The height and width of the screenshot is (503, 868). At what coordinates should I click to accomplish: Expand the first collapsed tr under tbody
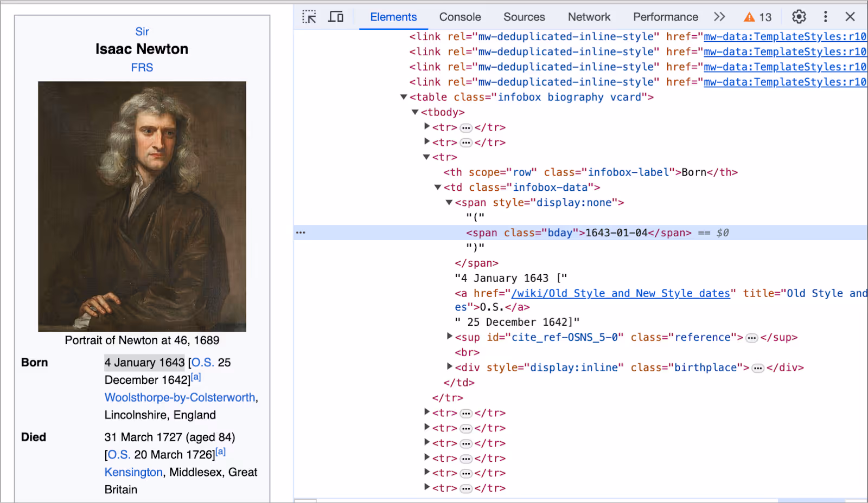pyautogui.click(x=427, y=127)
